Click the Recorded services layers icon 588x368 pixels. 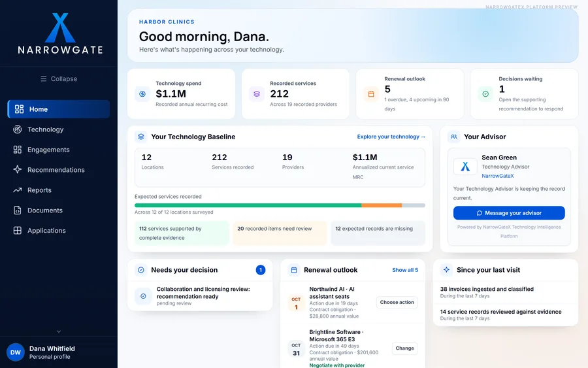(x=257, y=93)
